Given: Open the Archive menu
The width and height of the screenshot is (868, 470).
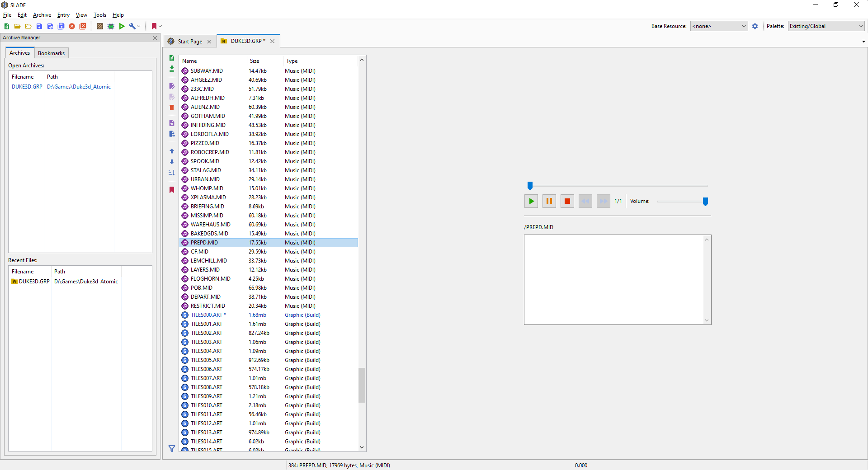Looking at the screenshot, I should pyautogui.click(x=42, y=15).
